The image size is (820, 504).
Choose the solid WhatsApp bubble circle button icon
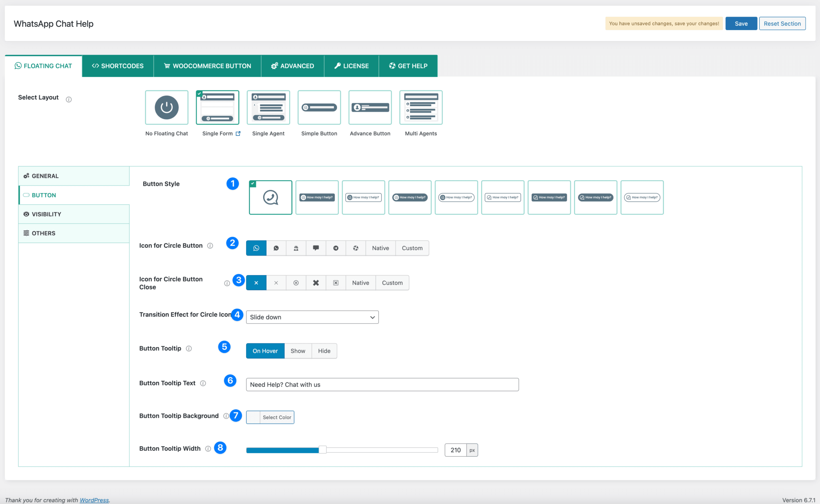[x=276, y=248]
